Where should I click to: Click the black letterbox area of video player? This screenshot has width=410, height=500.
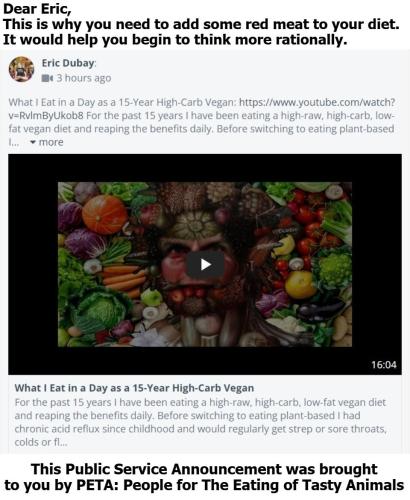[x=33, y=264]
